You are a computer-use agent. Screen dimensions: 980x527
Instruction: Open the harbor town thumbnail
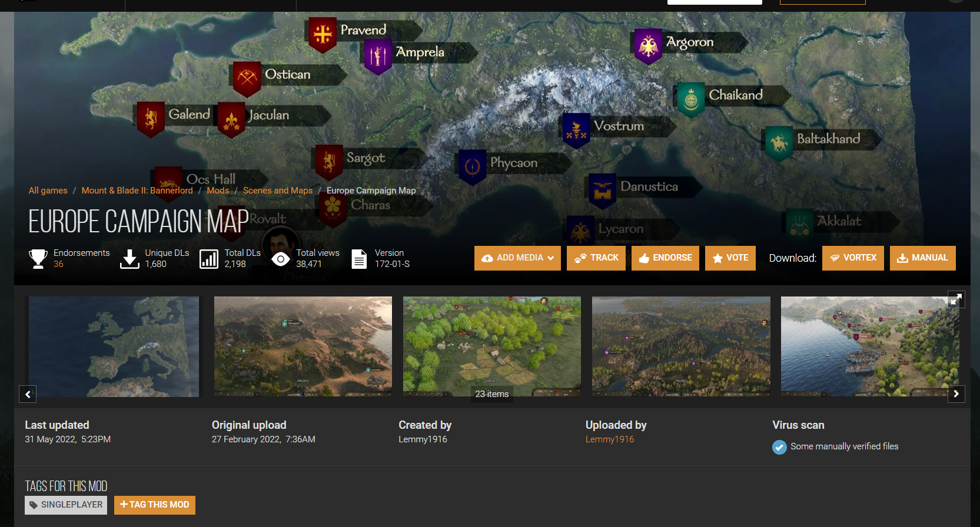(x=870, y=346)
